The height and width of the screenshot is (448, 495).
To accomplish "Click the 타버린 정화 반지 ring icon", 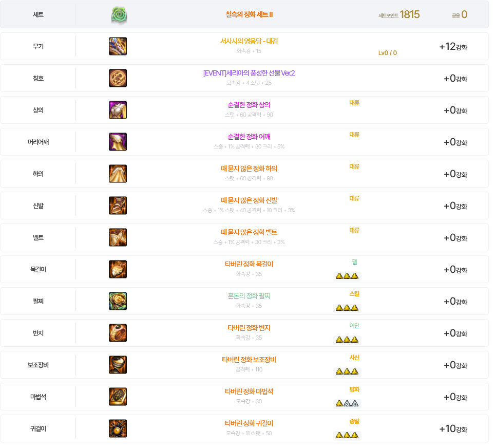I will pyautogui.click(x=118, y=333).
